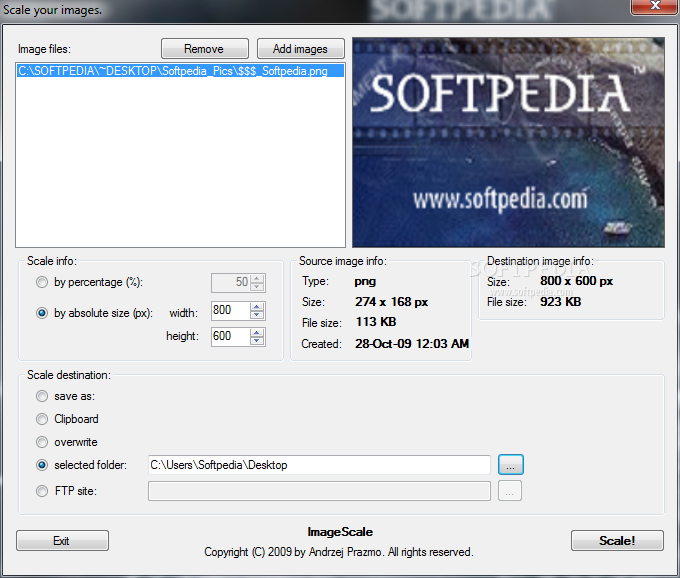Viewport: 680px width, 578px height.
Task: Click the source file size '113 KB'
Action: coord(376,322)
